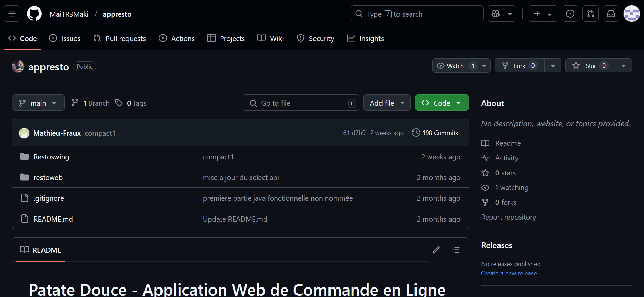The width and height of the screenshot is (644, 297).
Task: Open the Actions tab
Action: (177, 38)
